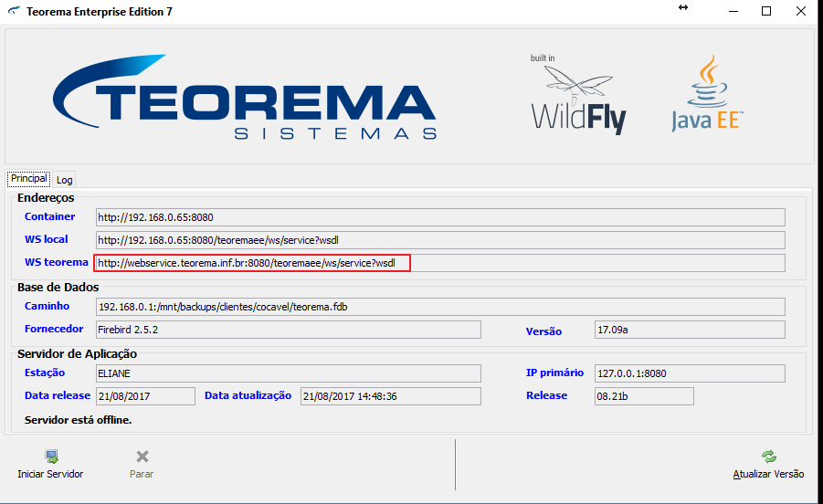The image size is (823, 504).
Task: Click the 'Servidor está offline.' status text
Action: click(79, 420)
